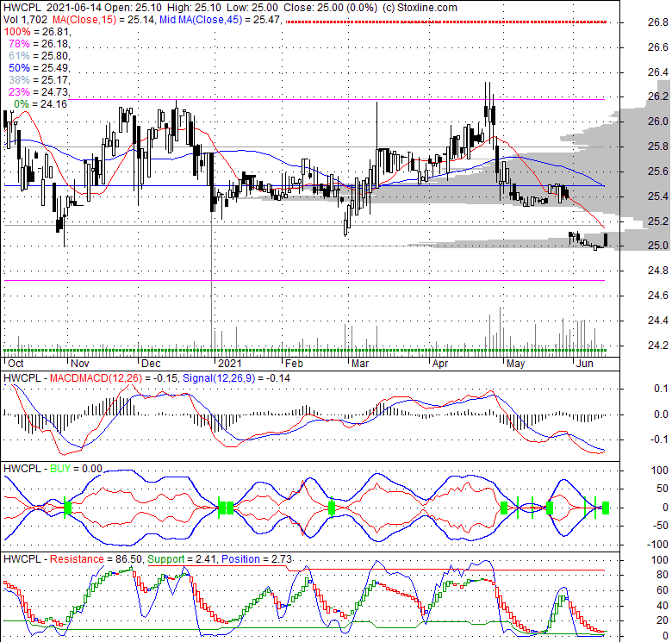
Task: Click the 'Low: 25.00' value
Action: point(252,8)
